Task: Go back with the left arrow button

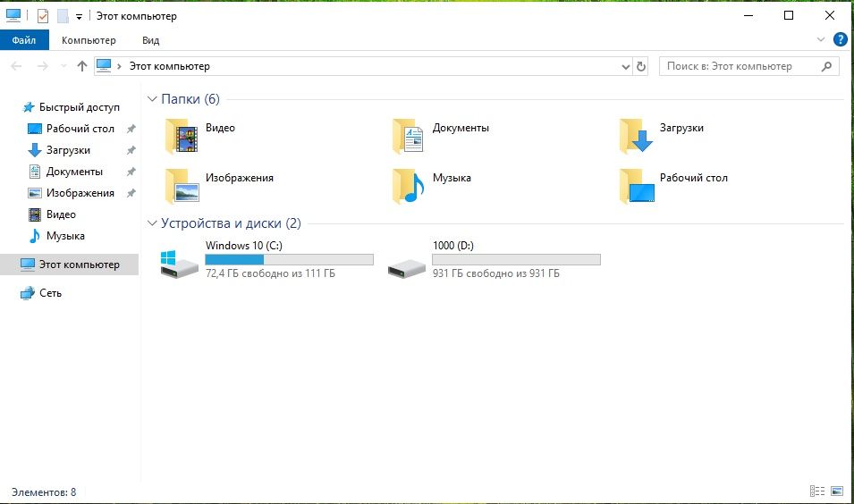Action: 16,66
